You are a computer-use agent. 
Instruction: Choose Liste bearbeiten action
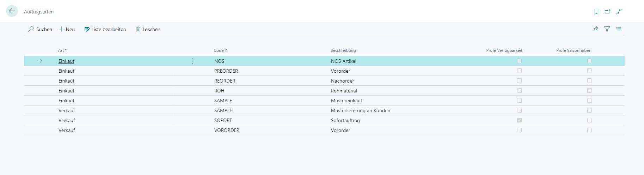105,29
